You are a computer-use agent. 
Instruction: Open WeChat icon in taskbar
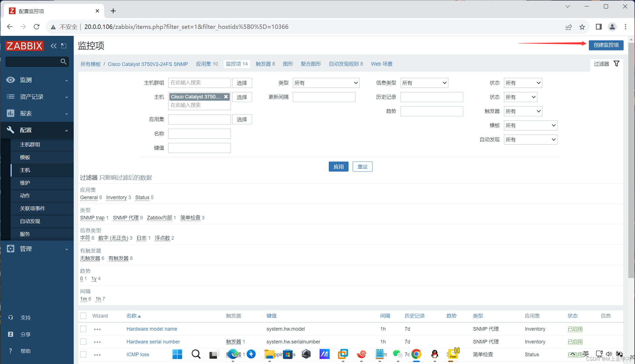tap(398, 354)
